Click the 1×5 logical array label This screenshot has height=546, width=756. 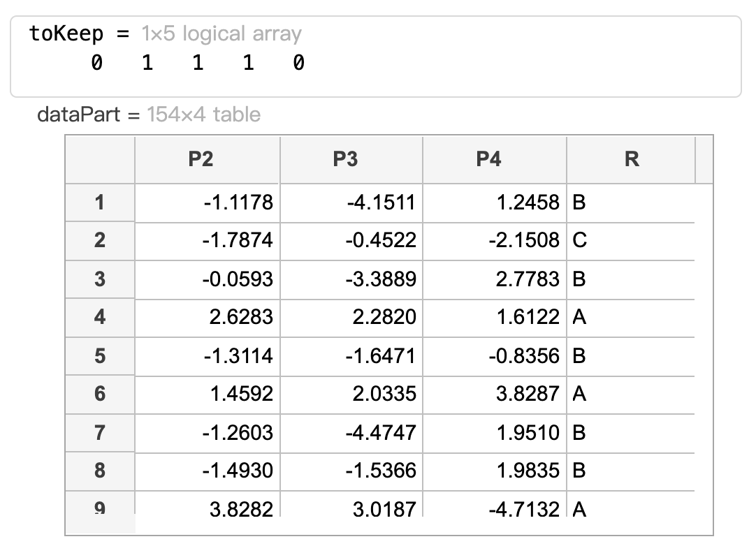[x=221, y=34]
